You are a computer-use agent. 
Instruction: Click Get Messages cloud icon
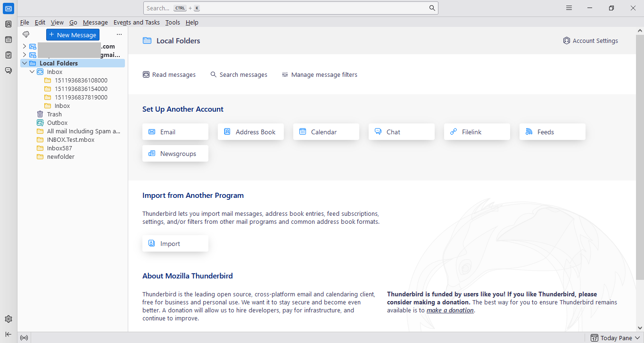click(26, 34)
